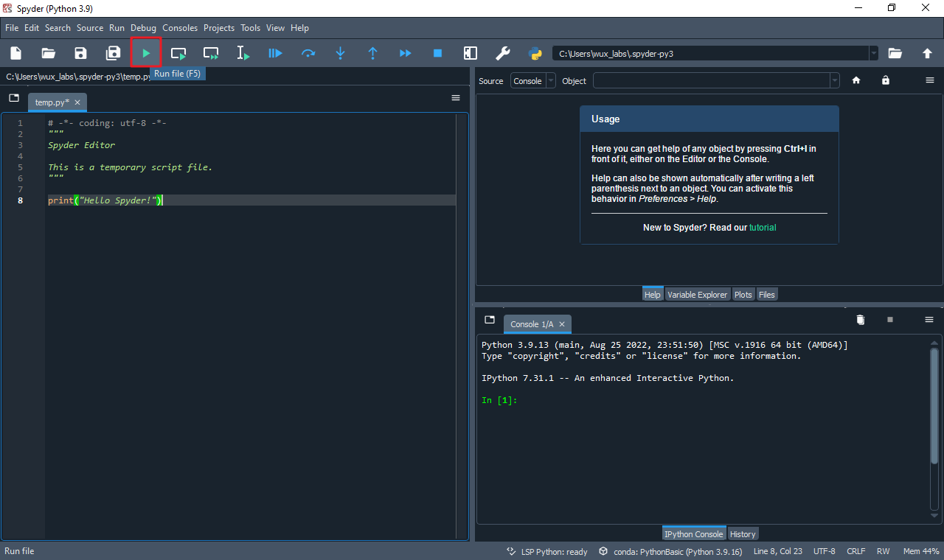Open file using folder toolbar icon
Image resolution: width=944 pixels, height=560 pixels.
point(49,53)
